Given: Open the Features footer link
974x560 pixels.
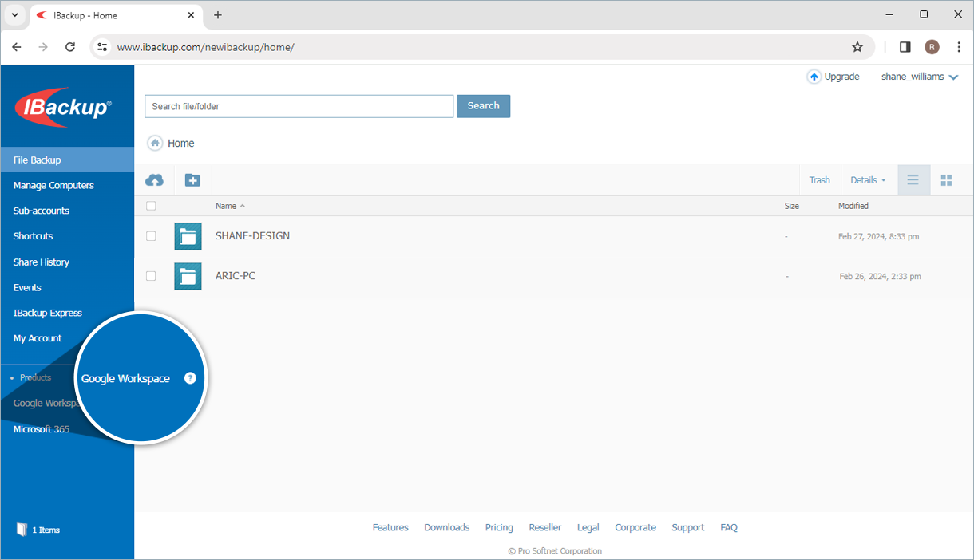Looking at the screenshot, I should tap(390, 527).
